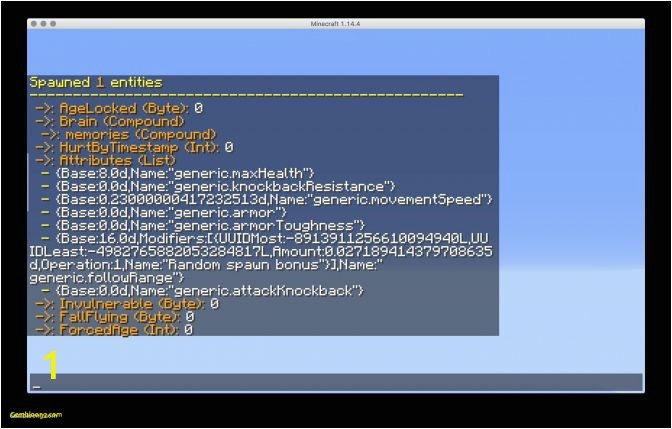Image resolution: width=672 pixels, height=429 pixels.
Task: Click the generic.armor" attribute line
Action: tap(164, 213)
